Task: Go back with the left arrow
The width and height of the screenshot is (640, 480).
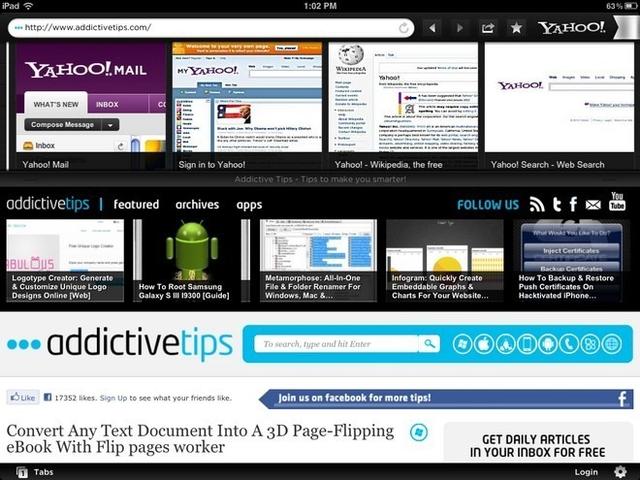Action: [x=432, y=28]
